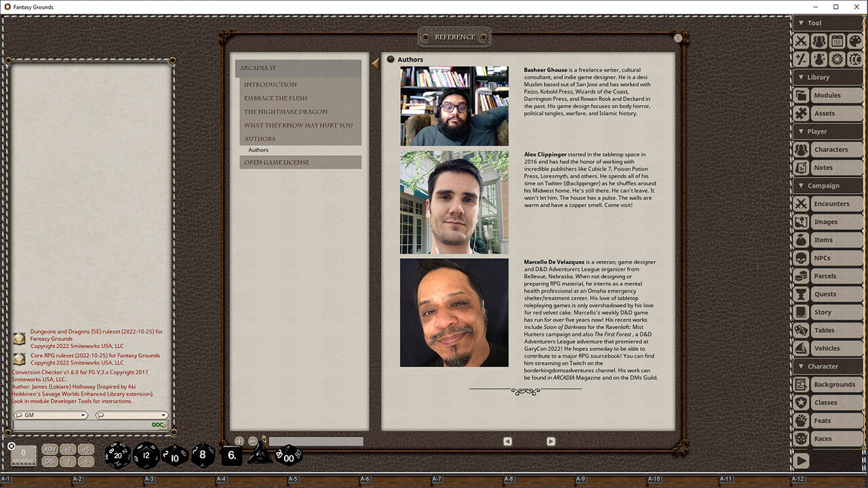This screenshot has width=868, height=488.
Task: Open the Calendar tool
Action: tap(837, 41)
